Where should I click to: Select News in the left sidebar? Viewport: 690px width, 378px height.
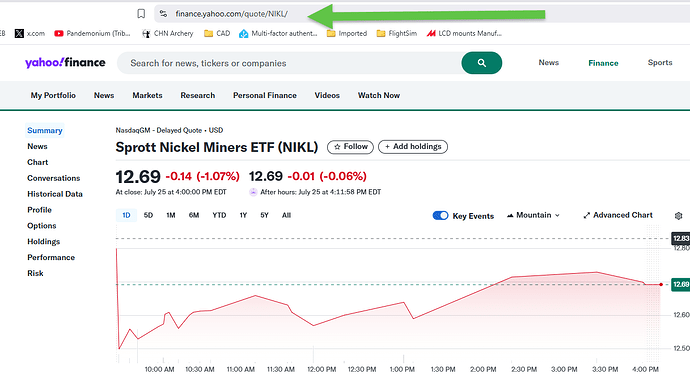point(37,146)
